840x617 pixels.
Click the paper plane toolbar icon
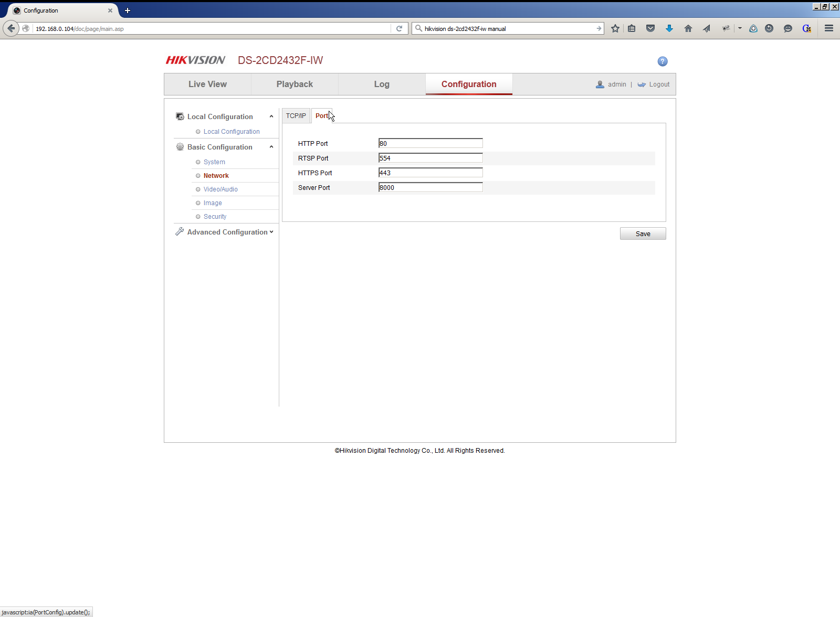point(707,28)
